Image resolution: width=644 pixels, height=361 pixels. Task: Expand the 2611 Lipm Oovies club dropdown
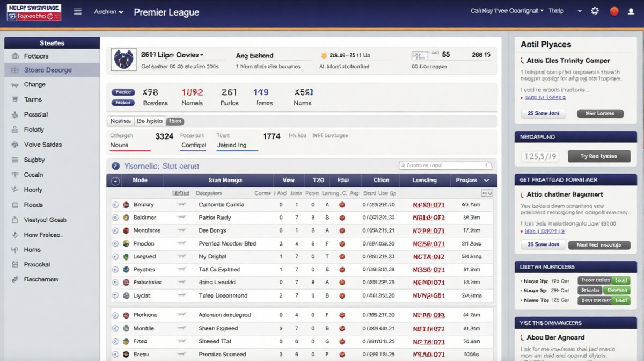click(172, 55)
